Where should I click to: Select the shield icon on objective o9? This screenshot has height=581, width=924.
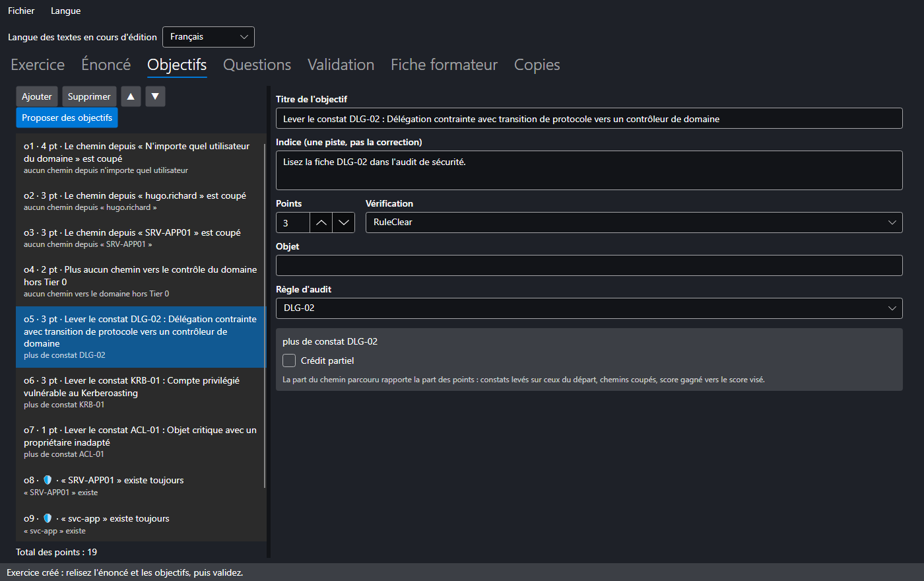[x=48, y=518]
